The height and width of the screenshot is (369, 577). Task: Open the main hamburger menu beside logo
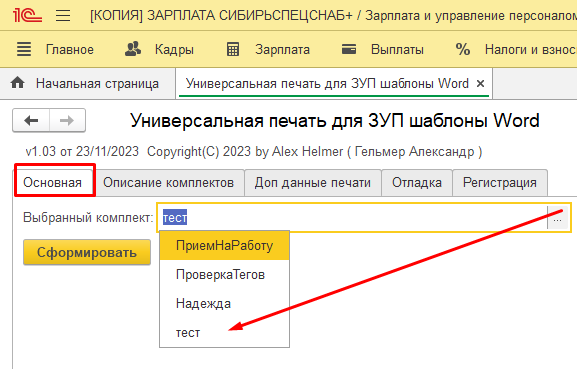coord(63,15)
